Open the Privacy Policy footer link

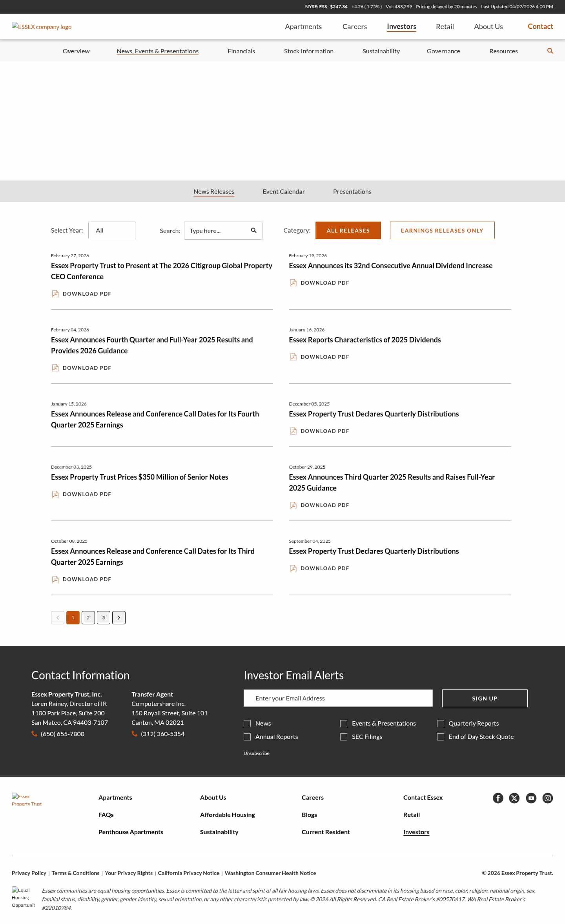[29, 873]
